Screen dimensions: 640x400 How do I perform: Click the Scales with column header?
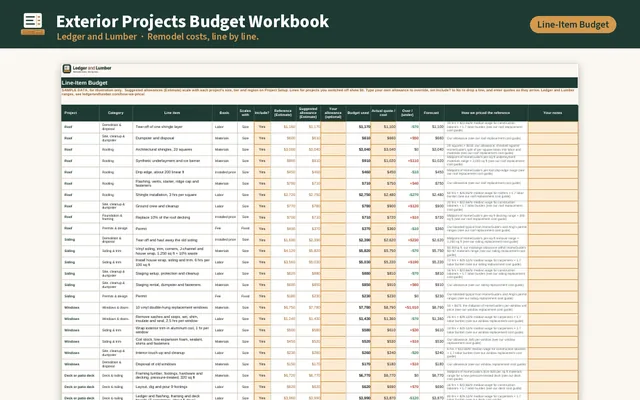[x=245, y=113]
